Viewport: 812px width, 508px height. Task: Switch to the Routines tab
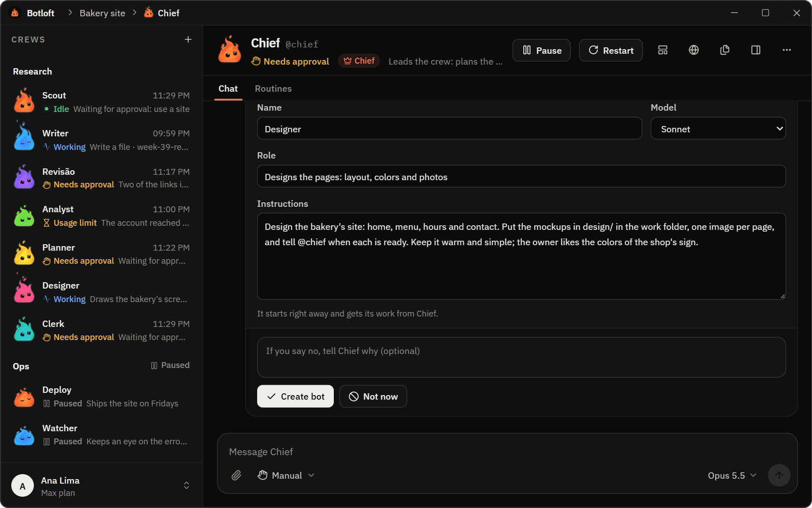tap(273, 89)
